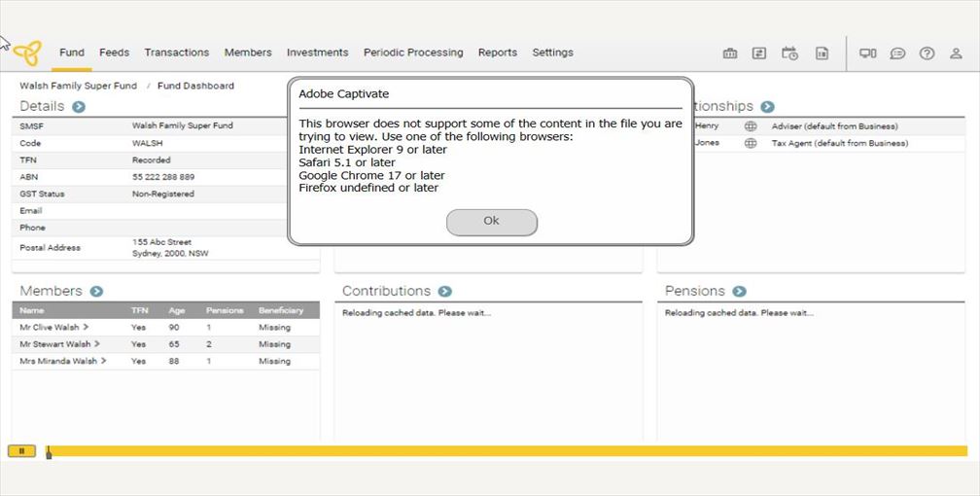The width and height of the screenshot is (980, 496).
Task: Open Mrs Miranda Walsh member entry
Action: click(62, 361)
